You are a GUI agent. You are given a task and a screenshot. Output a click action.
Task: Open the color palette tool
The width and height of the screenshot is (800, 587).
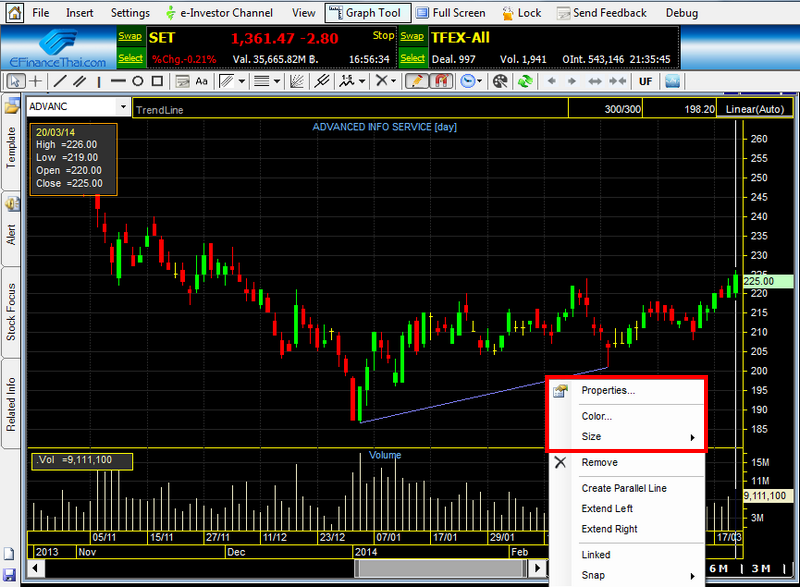click(500, 81)
